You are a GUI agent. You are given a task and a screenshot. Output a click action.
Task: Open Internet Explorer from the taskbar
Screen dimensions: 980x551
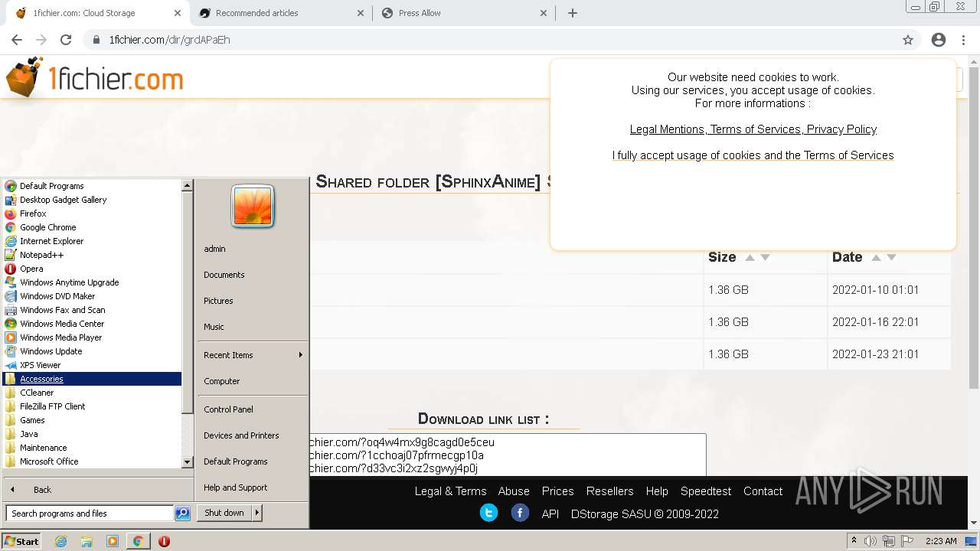[x=61, y=541]
